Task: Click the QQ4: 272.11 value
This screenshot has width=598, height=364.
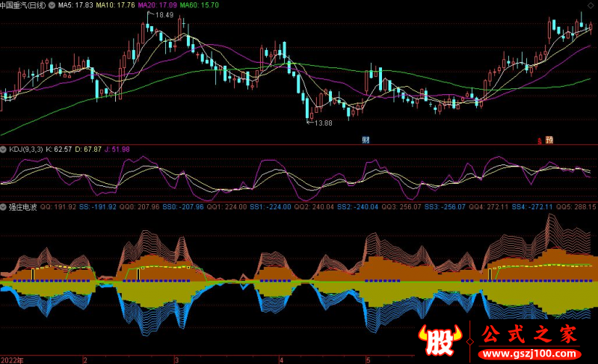Action: 489,207
